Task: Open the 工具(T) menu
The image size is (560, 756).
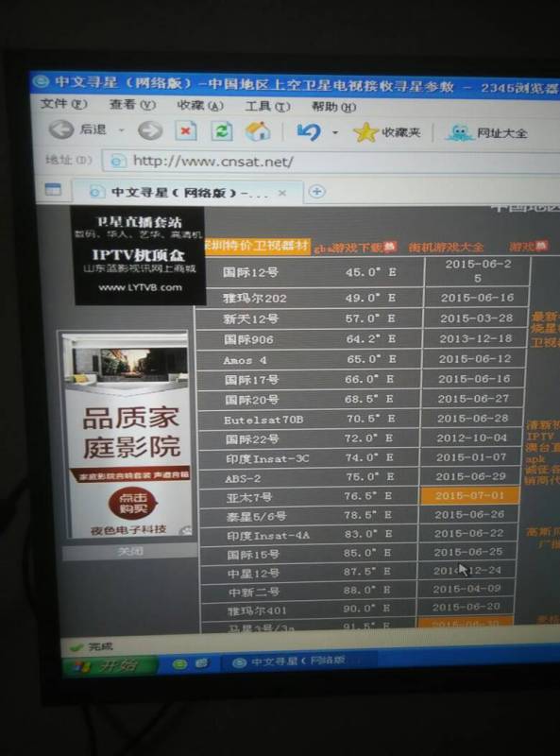Action: pos(267,106)
